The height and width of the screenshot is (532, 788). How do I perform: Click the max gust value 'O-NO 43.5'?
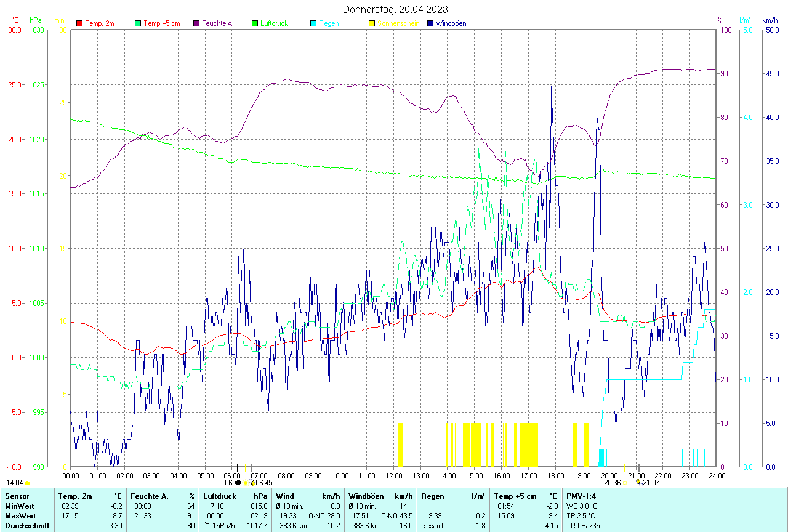396,516
